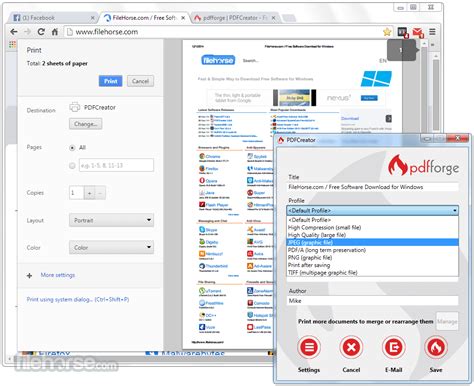
Task: Choose High Quality (large file) profile
Action: click(372, 235)
